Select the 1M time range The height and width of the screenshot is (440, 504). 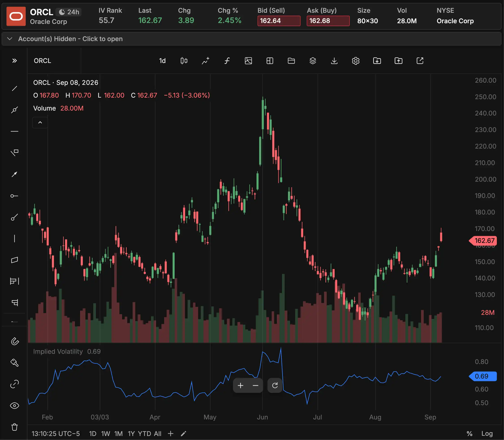pos(119,434)
